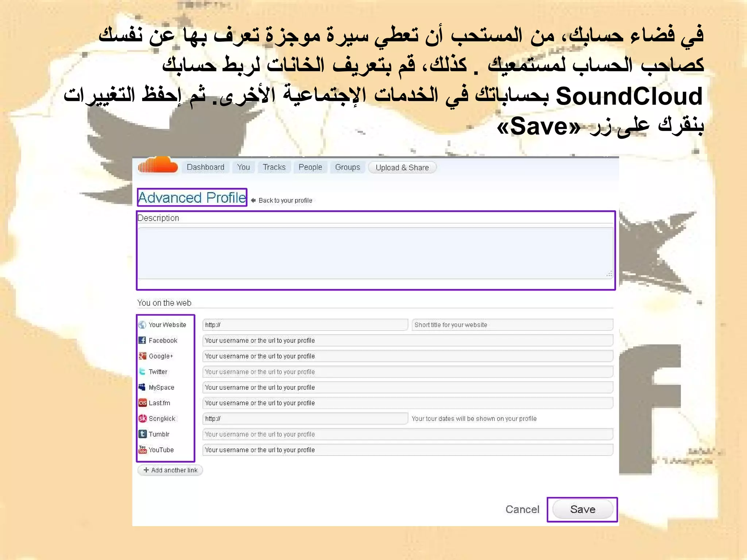Image resolution: width=747 pixels, height=560 pixels.
Task: Click the Twitter label
Action: [x=158, y=372]
